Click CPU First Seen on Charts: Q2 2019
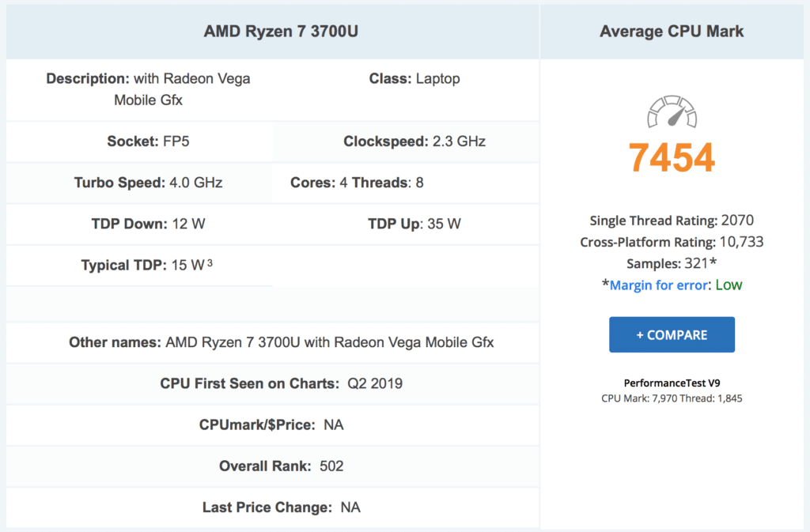The image size is (810, 532). 281,384
